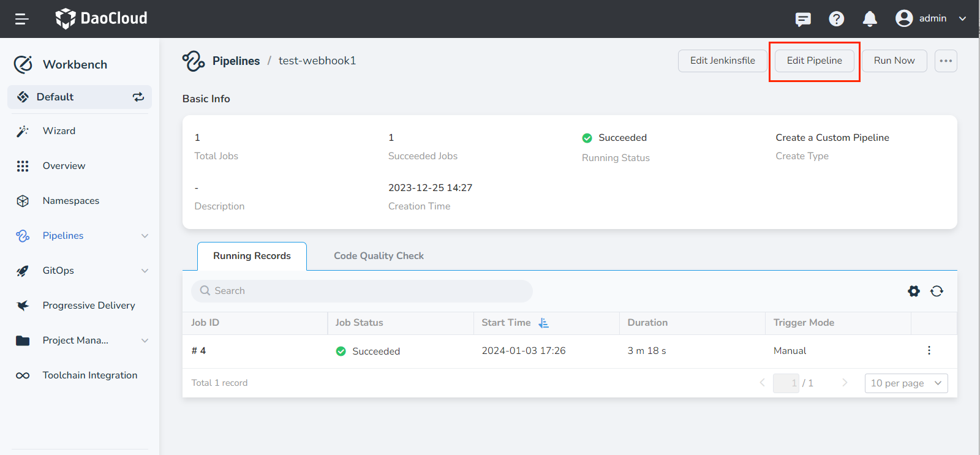Open table column settings gear
This screenshot has height=455, width=980.
click(913, 291)
